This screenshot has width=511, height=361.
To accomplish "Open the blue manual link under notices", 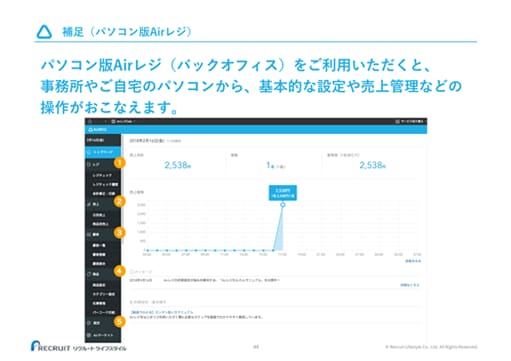I will coord(162,312).
